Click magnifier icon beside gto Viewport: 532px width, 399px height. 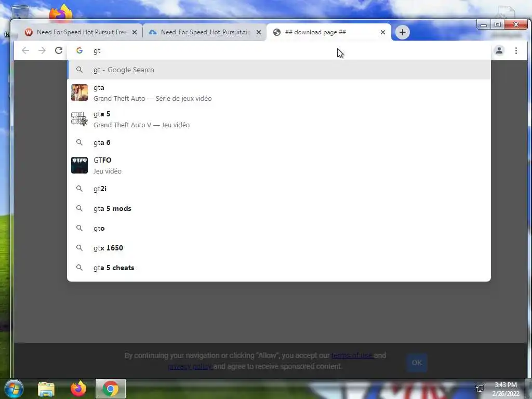coord(79,228)
